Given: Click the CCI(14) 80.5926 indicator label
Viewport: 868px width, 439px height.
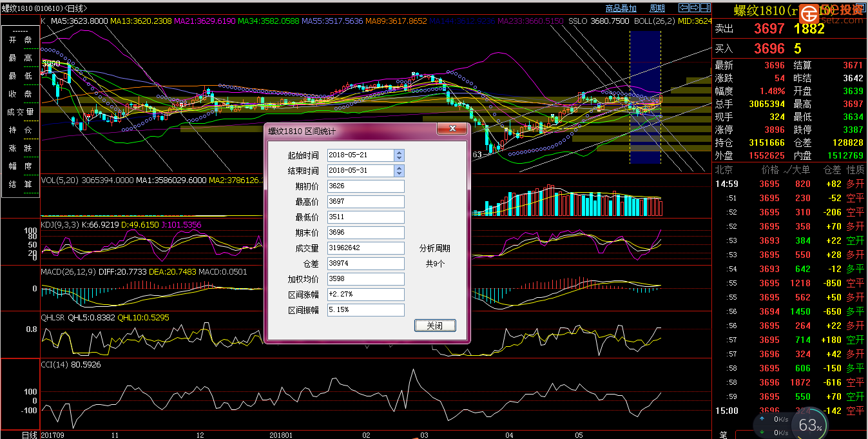Looking at the screenshot, I should click(x=71, y=365).
